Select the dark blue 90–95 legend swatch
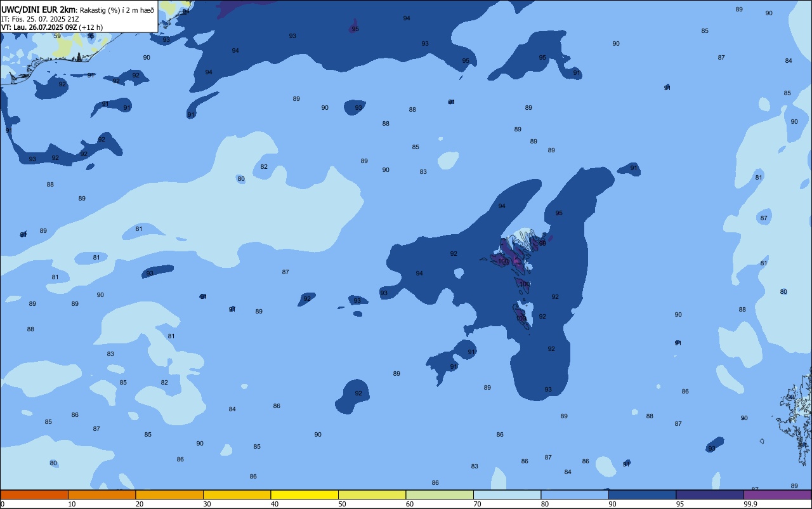 tap(642, 494)
